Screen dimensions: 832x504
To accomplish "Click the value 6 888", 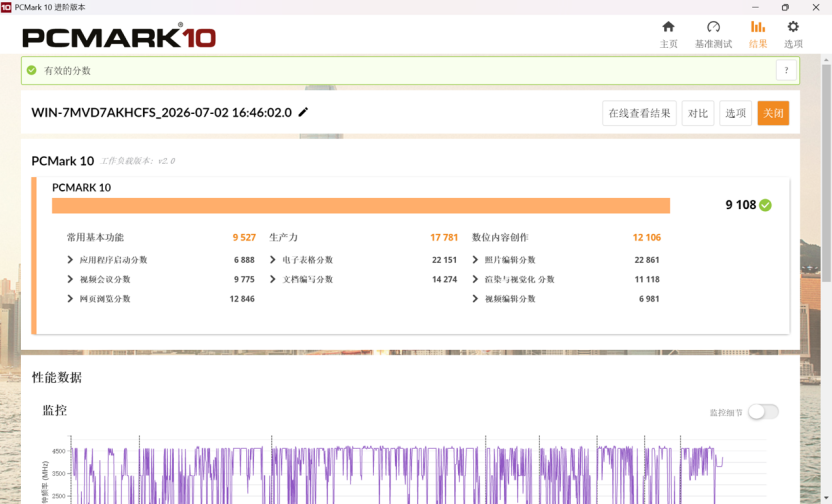I will 244,260.
